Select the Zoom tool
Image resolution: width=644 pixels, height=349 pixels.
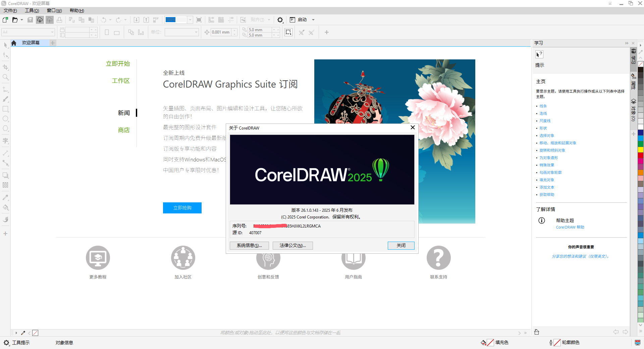click(5, 77)
